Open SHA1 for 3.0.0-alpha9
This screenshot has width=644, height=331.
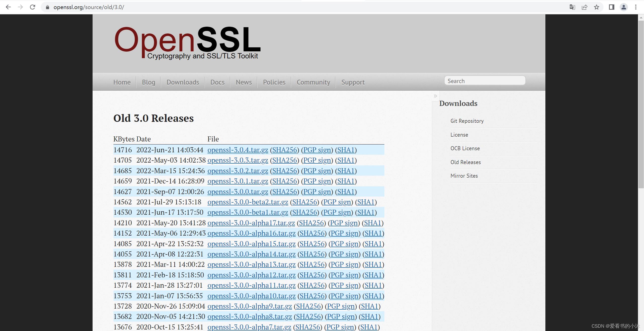coord(370,306)
